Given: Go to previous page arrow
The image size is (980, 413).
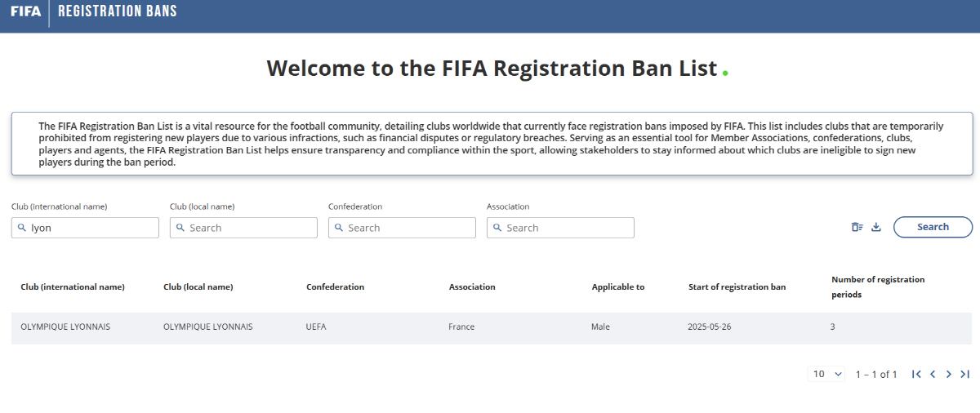Looking at the screenshot, I should pos(933,374).
